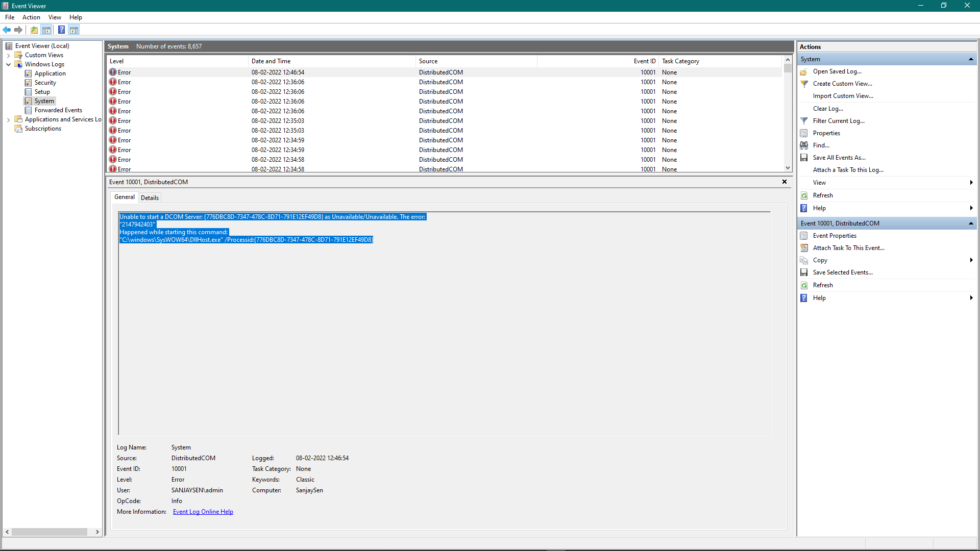Image resolution: width=980 pixels, height=551 pixels.
Task: Click the event list scroll down arrow
Action: (x=788, y=168)
